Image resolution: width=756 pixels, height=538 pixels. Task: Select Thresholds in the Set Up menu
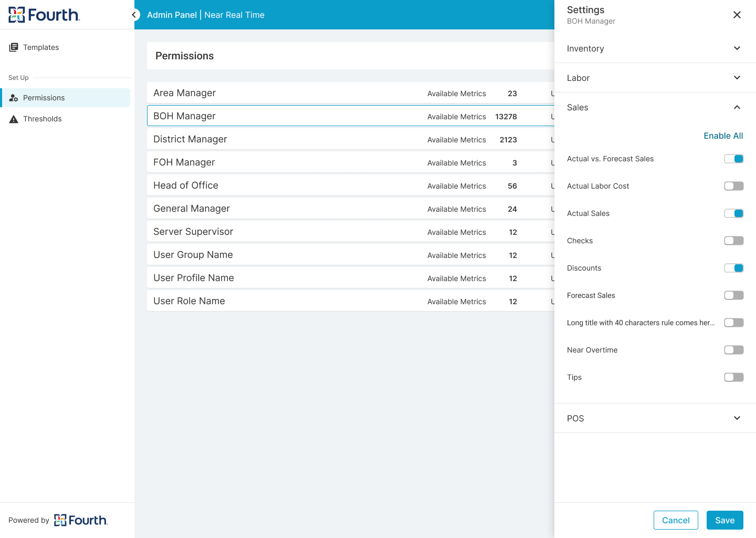[43, 118]
